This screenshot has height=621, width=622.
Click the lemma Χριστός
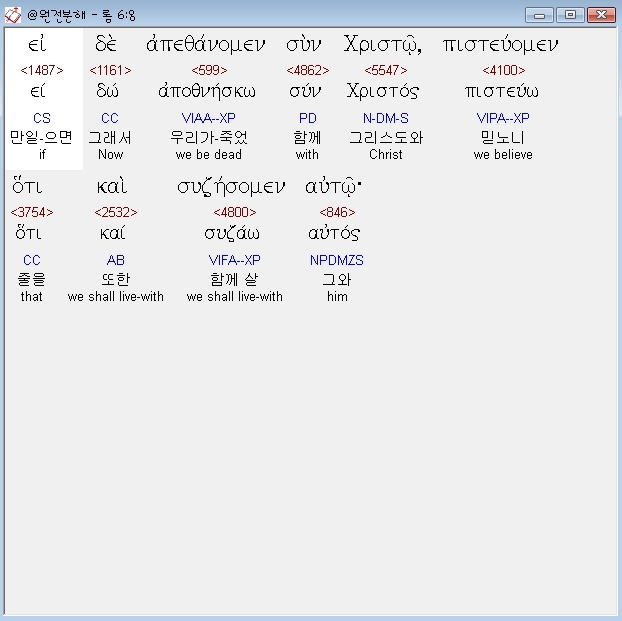point(383,91)
